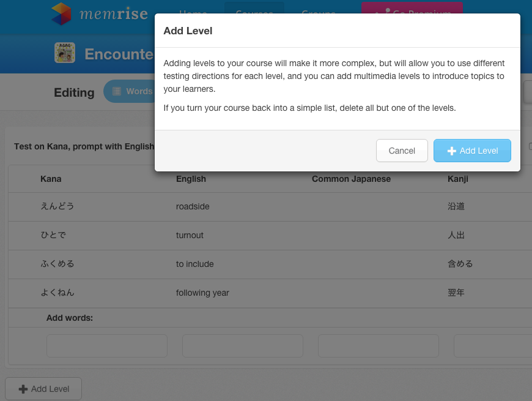Image resolution: width=532 pixels, height=401 pixels.
Task: Click the Memrise logo icon
Action: coord(61,14)
